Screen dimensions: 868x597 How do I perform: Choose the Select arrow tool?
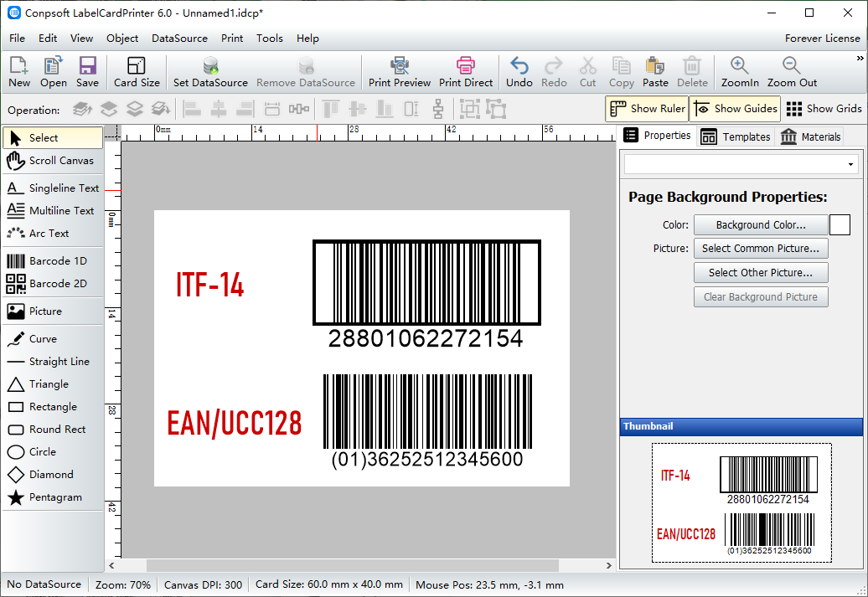(53, 138)
